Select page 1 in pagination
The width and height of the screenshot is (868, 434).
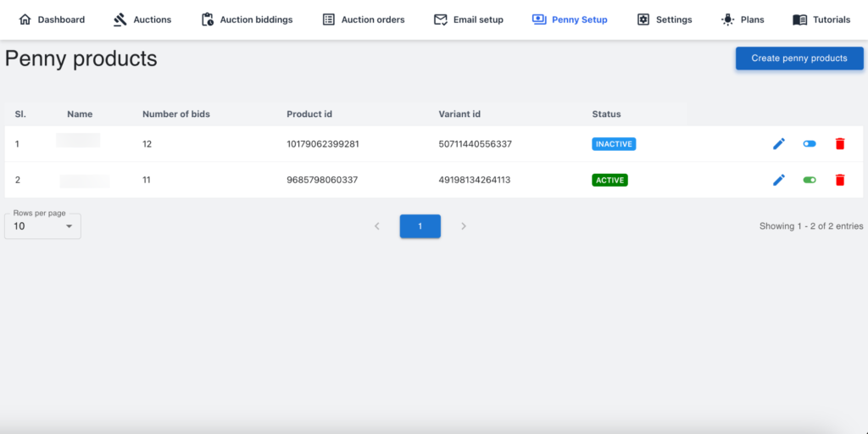pos(420,226)
